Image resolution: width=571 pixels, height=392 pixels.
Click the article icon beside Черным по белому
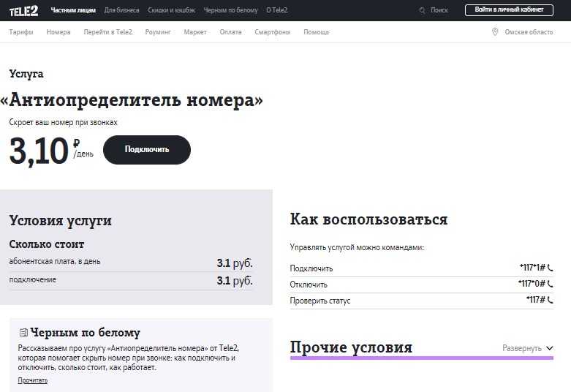click(x=23, y=332)
